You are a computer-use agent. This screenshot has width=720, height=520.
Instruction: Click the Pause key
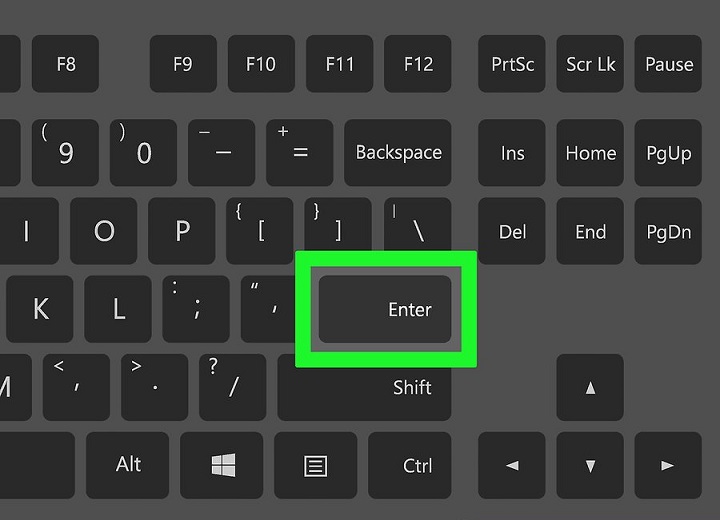click(668, 63)
